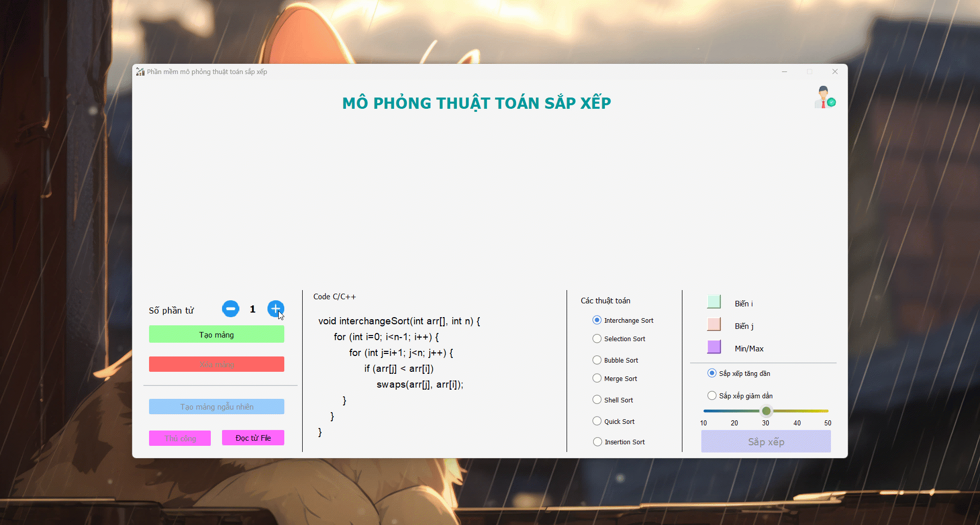Click the swaps(arr[j], arr[i]); code line
Screen dimensions: 980x525
[420, 385]
